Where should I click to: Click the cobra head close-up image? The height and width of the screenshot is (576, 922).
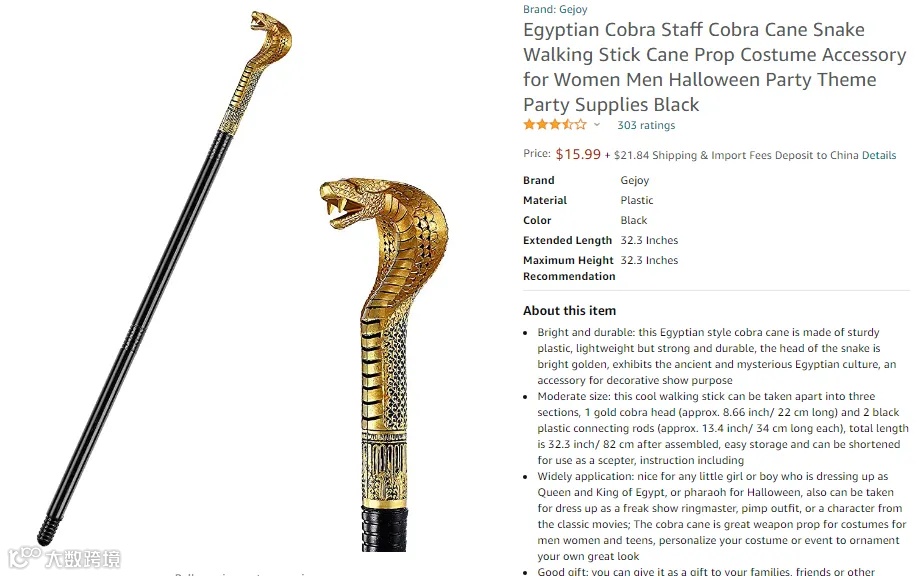(383, 364)
